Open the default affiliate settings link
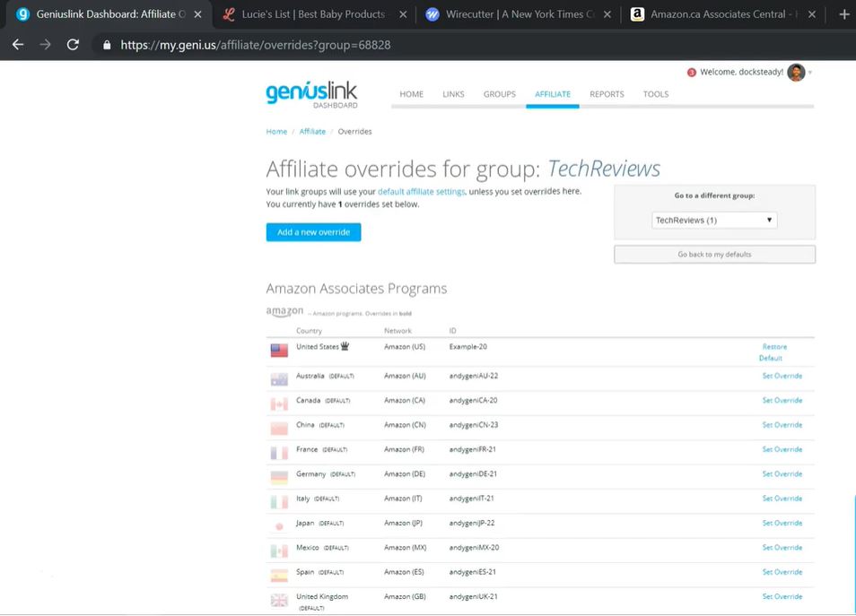Screen dimensions: 856x616 click(422, 192)
